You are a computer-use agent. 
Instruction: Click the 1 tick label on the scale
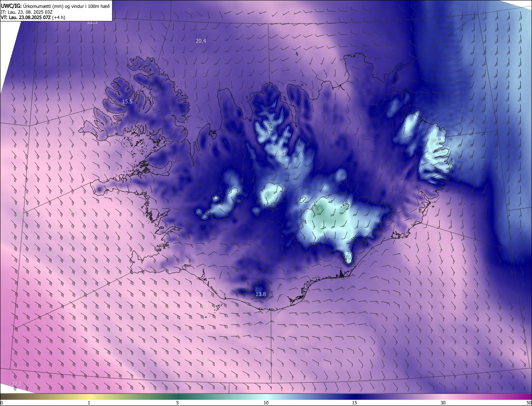click(x=89, y=403)
